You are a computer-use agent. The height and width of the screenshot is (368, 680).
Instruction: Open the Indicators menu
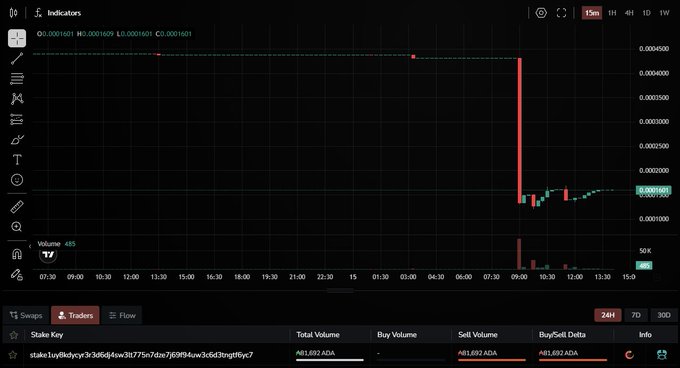(x=58, y=13)
